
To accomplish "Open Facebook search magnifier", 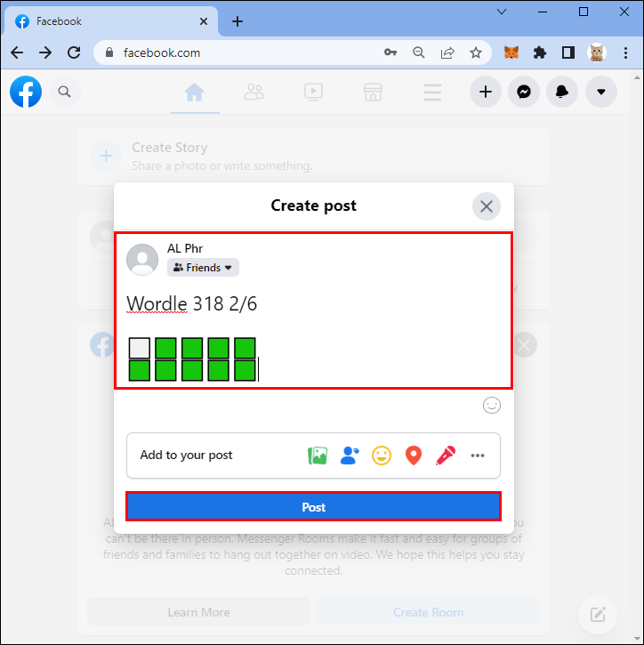I will (64, 92).
